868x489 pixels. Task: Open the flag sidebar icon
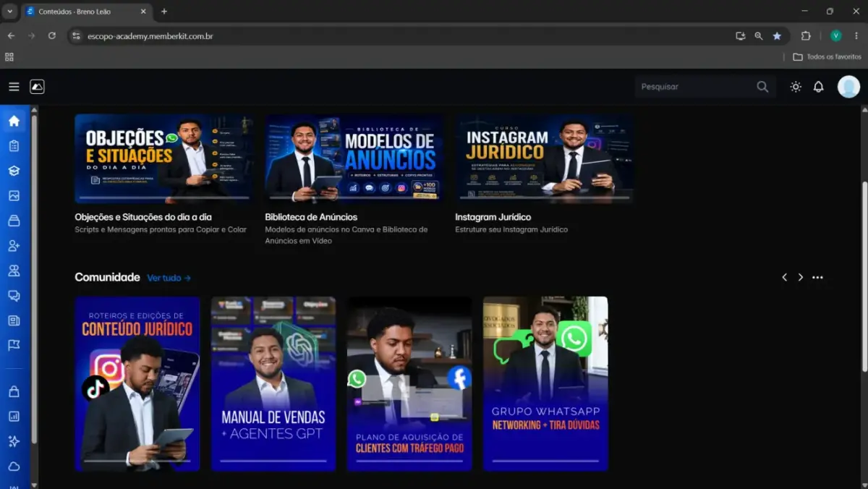(x=14, y=345)
